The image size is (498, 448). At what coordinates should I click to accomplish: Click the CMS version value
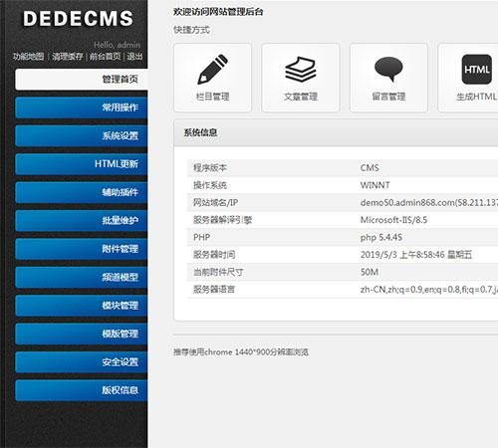[370, 168]
